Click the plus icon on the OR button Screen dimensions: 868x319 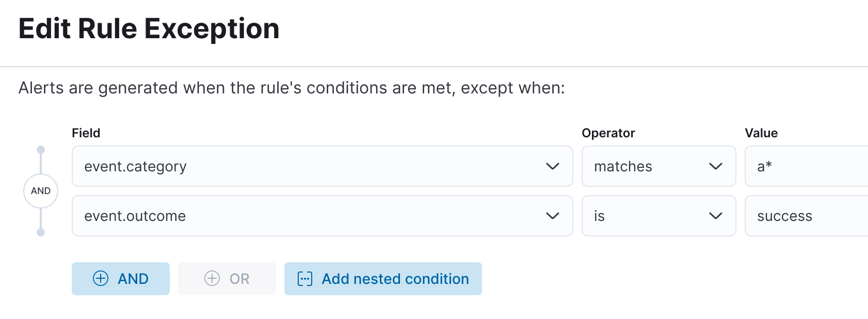coord(212,279)
